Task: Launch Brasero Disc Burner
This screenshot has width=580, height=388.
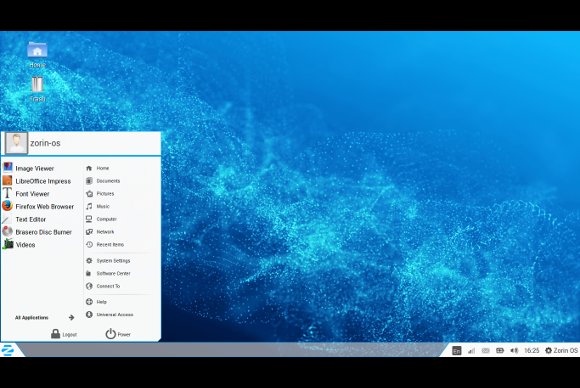Action: pos(37,232)
